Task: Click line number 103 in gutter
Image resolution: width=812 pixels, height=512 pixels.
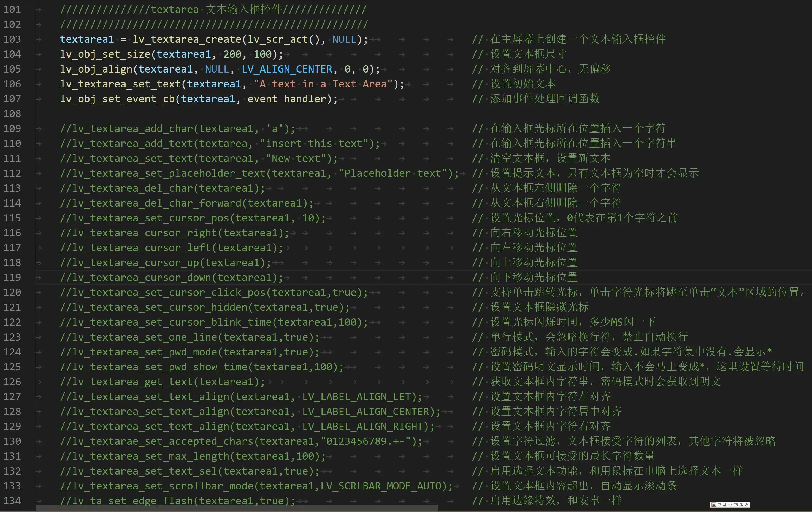Action: pyautogui.click(x=12, y=39)
